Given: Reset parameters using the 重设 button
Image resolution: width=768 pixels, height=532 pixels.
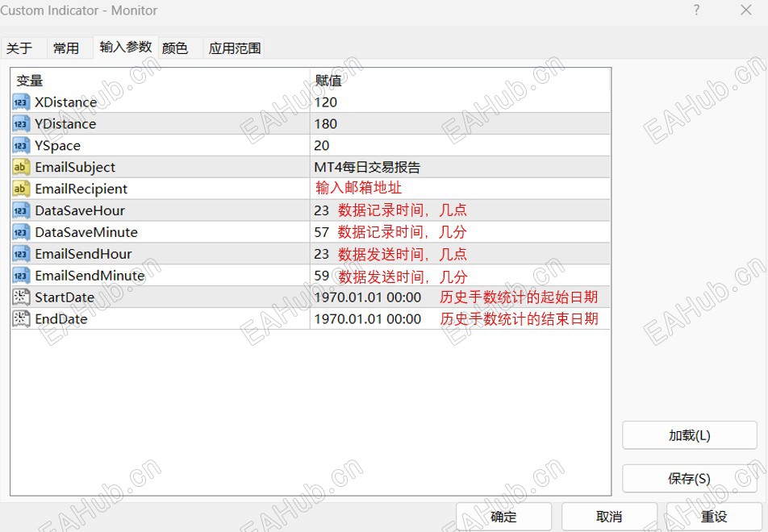Looking at the screenshot, I should point(714,516).
